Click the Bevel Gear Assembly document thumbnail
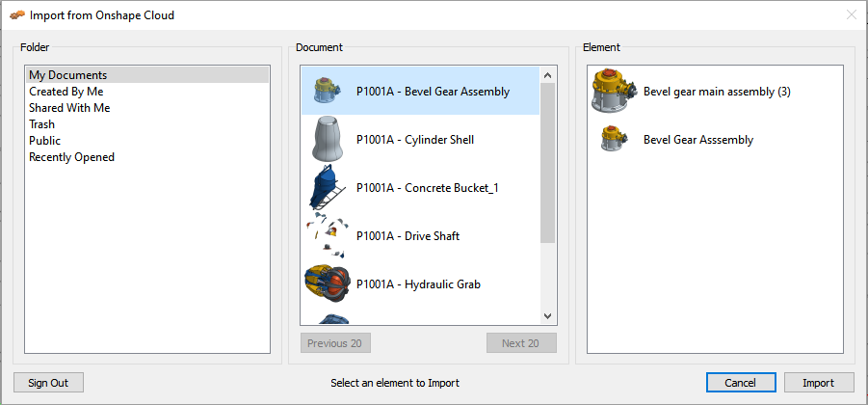The height and width of the screenshot is (405, 868). pyautogui.click(x=325, y=92)
